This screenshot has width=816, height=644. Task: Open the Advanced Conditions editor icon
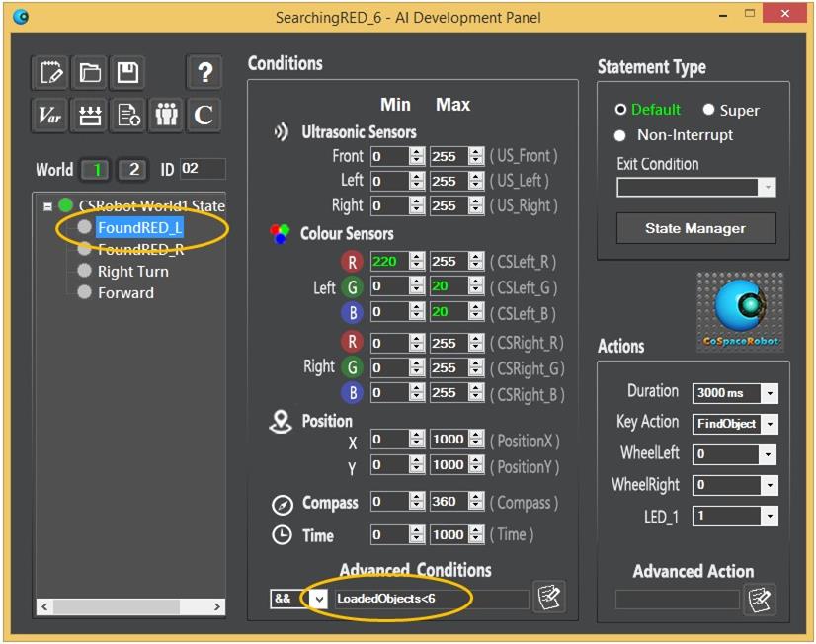click(548, 598)
